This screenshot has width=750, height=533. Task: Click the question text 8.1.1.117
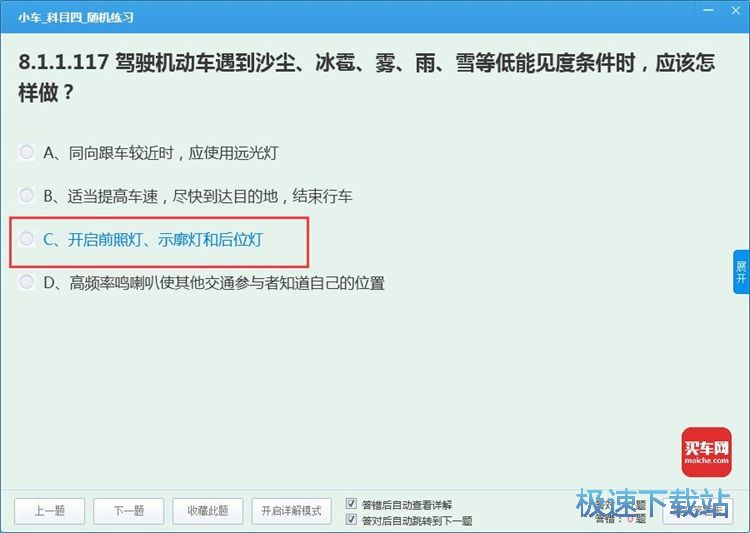pyautogui.click(x=63, y=62)
